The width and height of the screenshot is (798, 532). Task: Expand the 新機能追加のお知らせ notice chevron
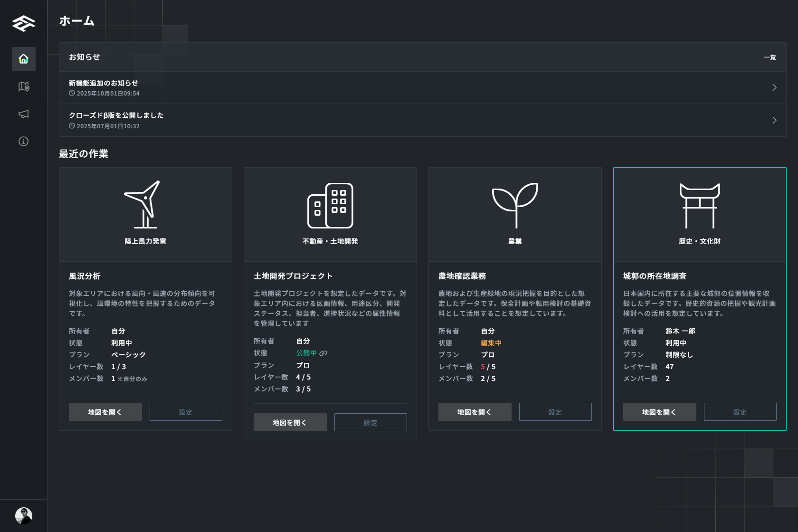774,87
